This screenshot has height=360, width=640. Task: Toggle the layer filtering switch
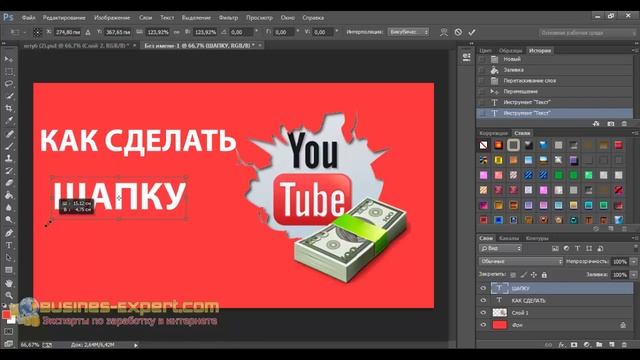click(635, 248)
